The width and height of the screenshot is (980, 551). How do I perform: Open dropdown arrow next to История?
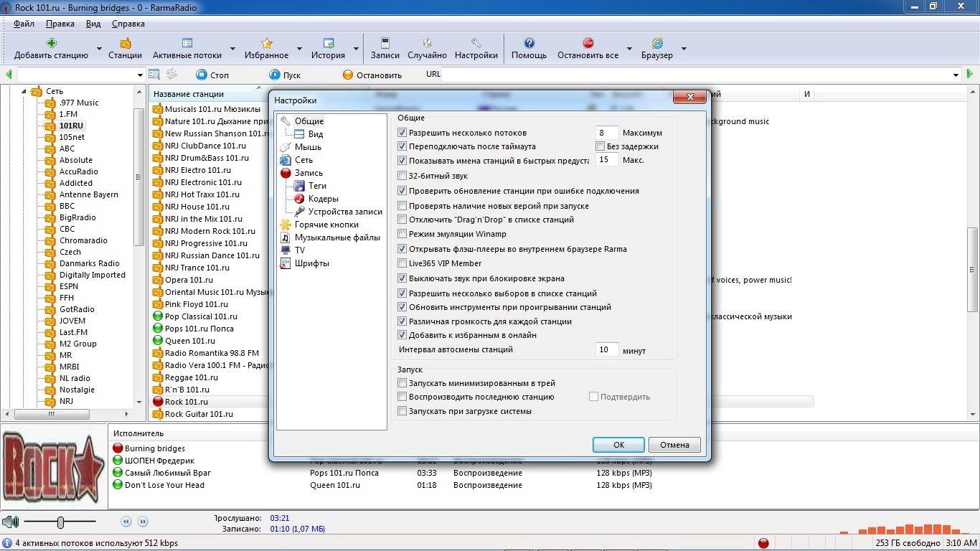pyautogui.click(x=356, y=49)
